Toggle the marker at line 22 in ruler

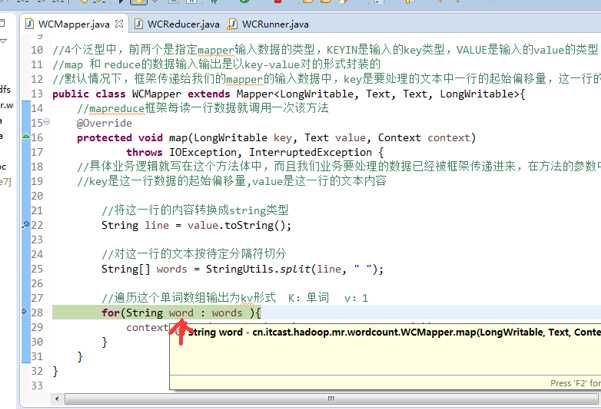pos(26,224)
